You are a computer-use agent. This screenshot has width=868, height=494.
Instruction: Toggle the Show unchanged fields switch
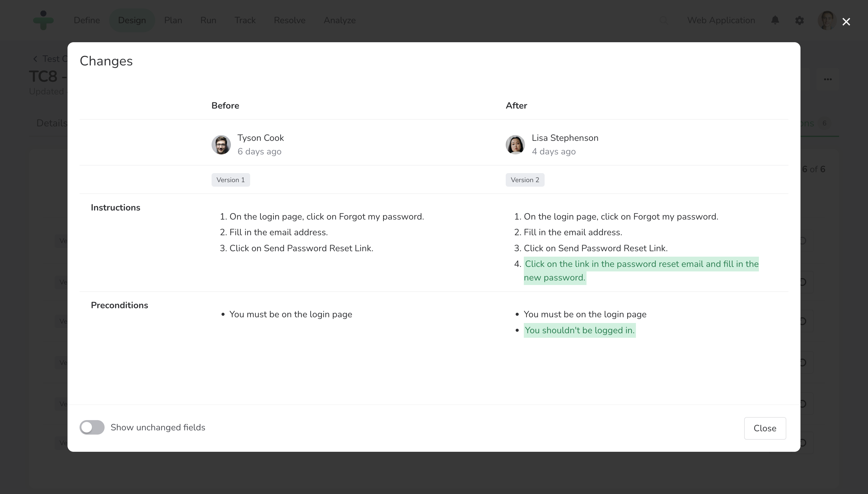click(x=92, y=427)
